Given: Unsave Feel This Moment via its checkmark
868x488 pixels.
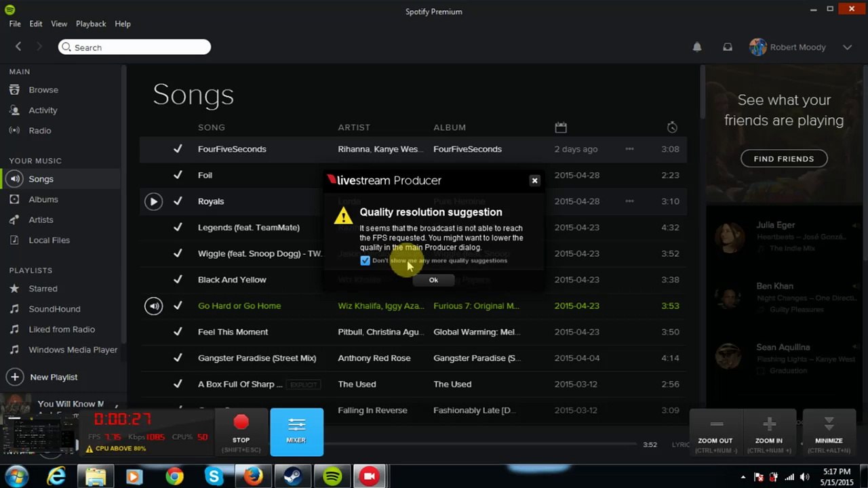Looking at the screenshot, I should pyautogui.click(x=178, y=331).
